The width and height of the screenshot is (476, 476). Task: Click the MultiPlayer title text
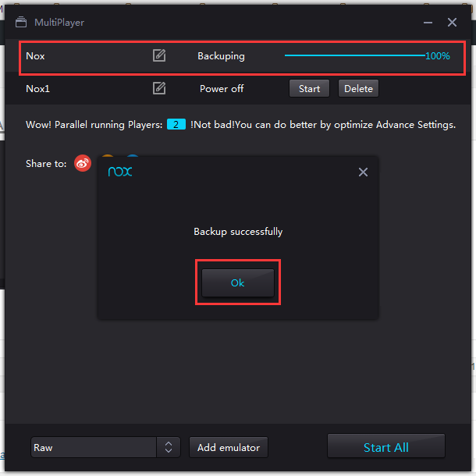[x=59, y=23]
